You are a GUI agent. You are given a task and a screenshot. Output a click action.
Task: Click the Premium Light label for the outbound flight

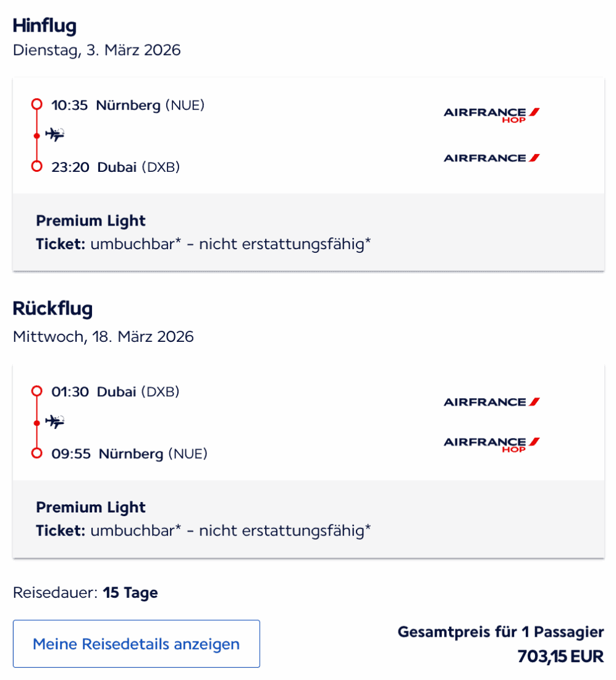(91, 221)
